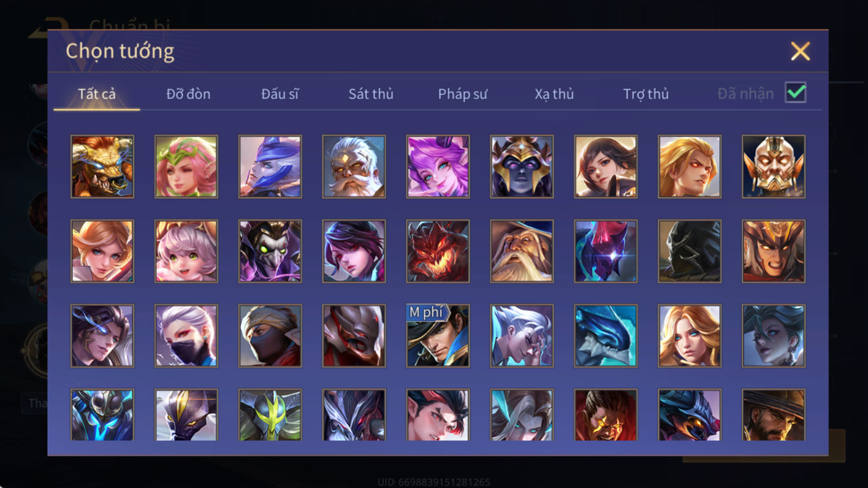The width and height of the screenshot is (868, 488).
Task: Filter heroes by 'Xạ thủ' tab
Action: [554, 94]
